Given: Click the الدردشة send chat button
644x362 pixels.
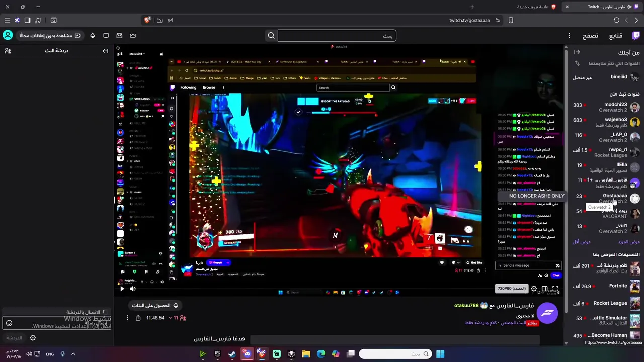Looking at the screenshot, I should tap(14, 338).
